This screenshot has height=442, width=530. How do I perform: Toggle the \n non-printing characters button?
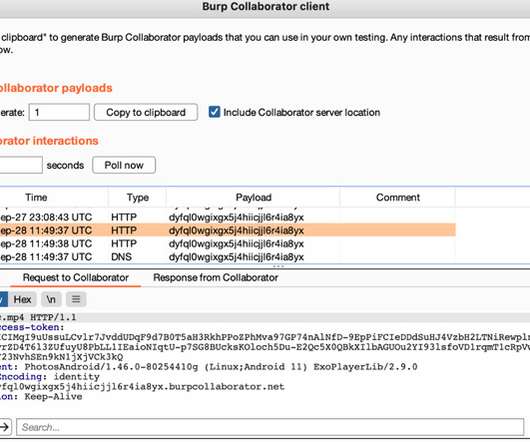pyautogui.click(x=51, y=299)
